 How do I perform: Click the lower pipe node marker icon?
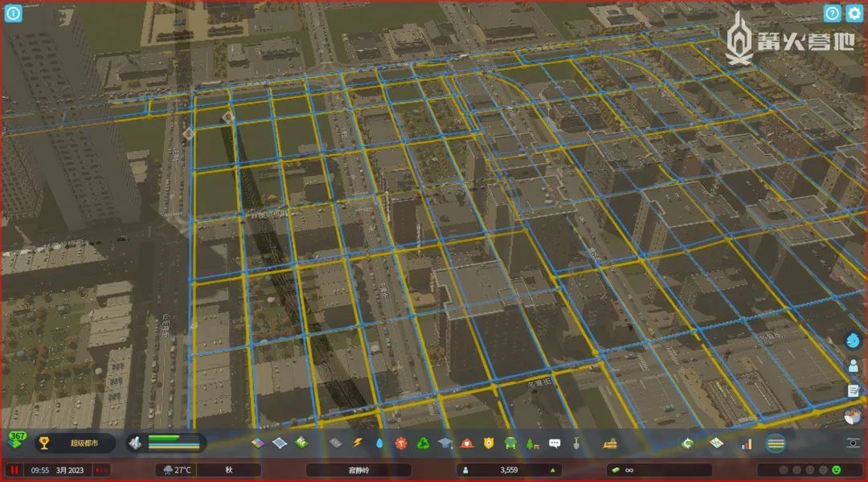[187, 133]
